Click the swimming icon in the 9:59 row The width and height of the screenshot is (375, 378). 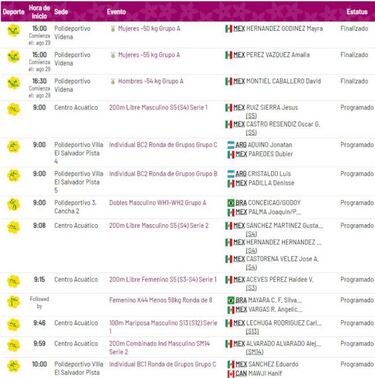[14, 346]
